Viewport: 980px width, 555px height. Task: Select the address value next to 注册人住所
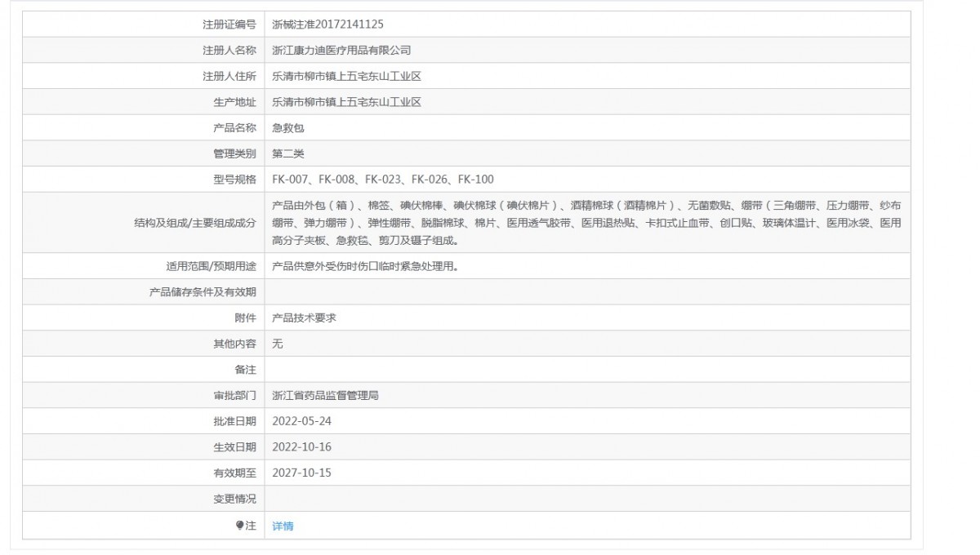pos(346,77)
